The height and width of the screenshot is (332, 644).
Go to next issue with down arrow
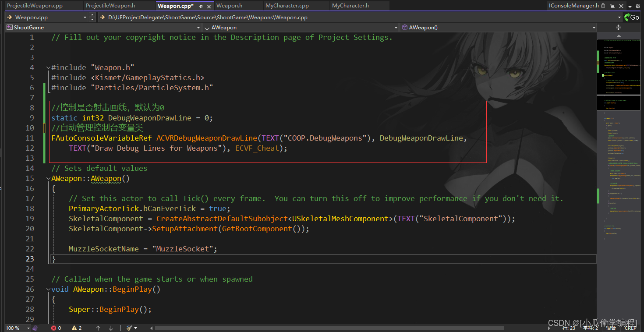111,328
